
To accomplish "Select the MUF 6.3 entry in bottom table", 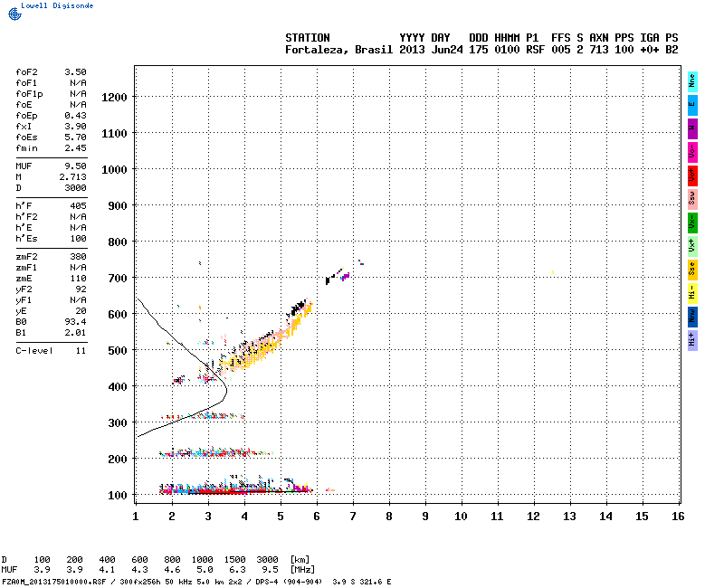I will click(237, 570).
